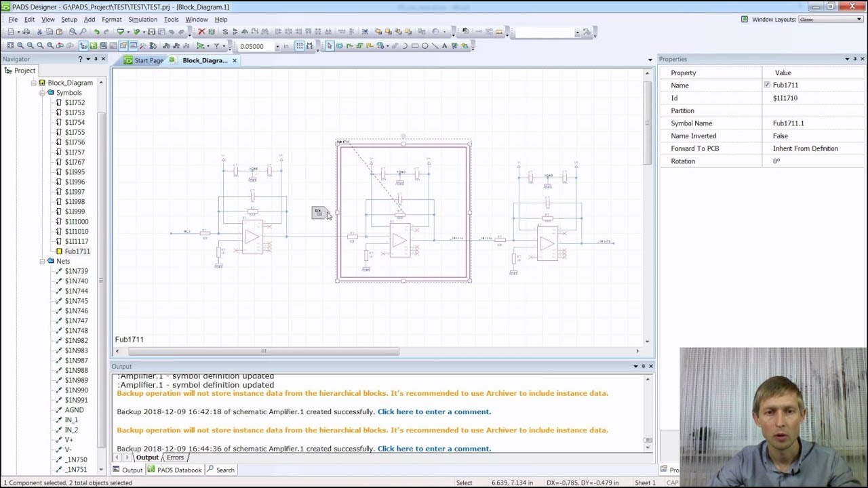
Task: Open the PADS Databook tab
Action: 174,470
